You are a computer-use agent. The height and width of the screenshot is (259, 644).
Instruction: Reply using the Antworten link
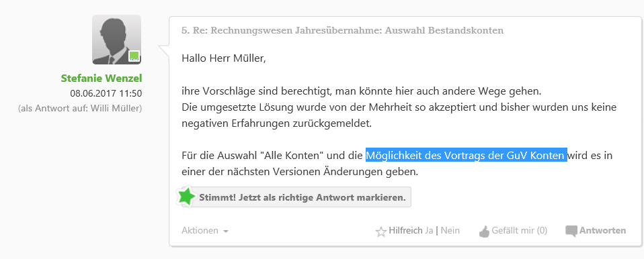602,231
